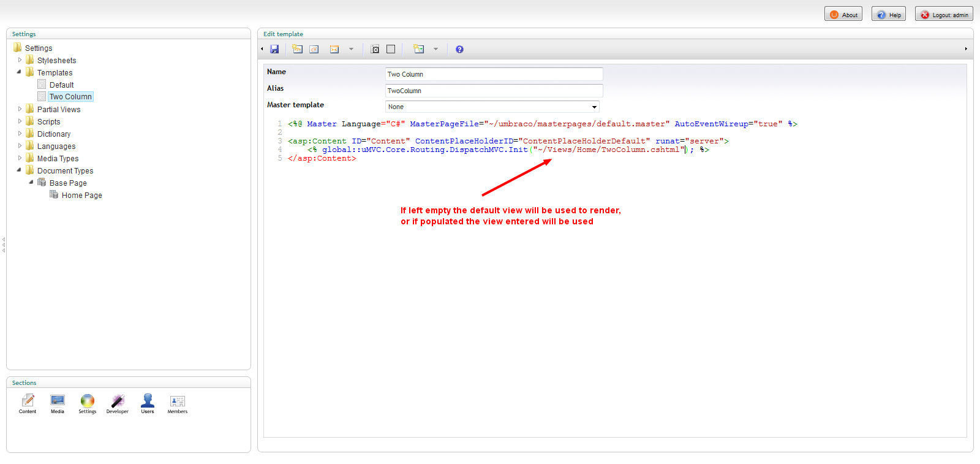Open the Users section
The height and width of the screenshot is (464, 980).
point(148,404)
